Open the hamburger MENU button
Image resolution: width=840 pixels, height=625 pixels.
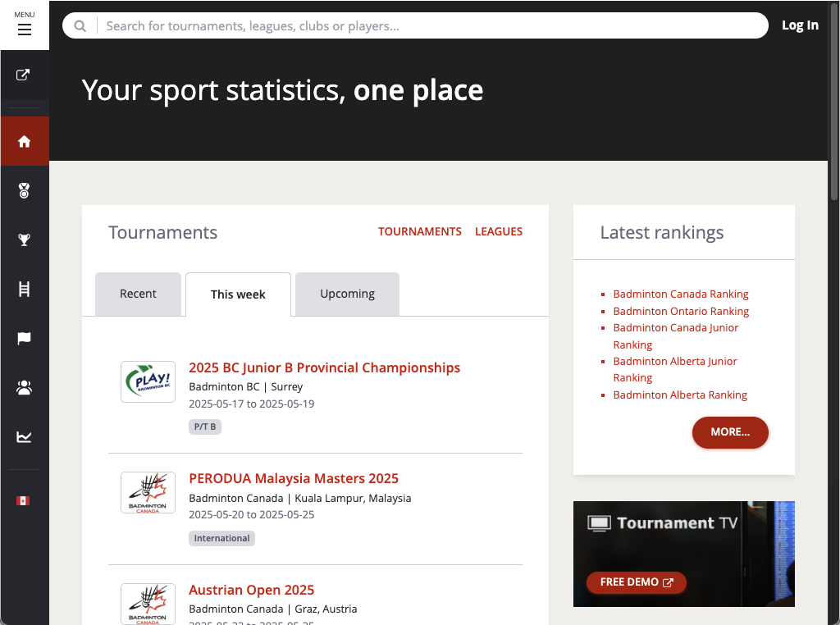tap(24, 25)
